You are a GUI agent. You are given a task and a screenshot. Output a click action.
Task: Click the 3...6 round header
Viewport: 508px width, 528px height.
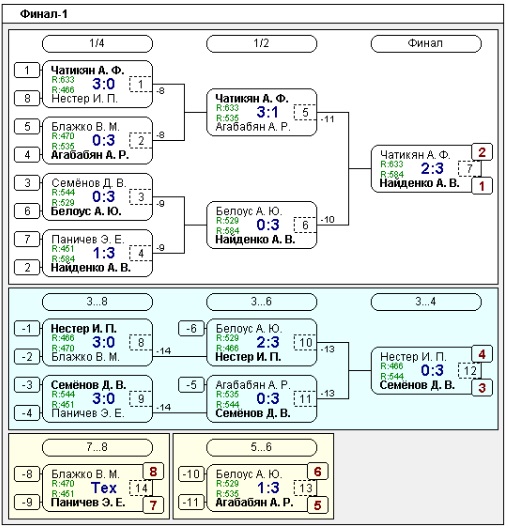[261, 302]
